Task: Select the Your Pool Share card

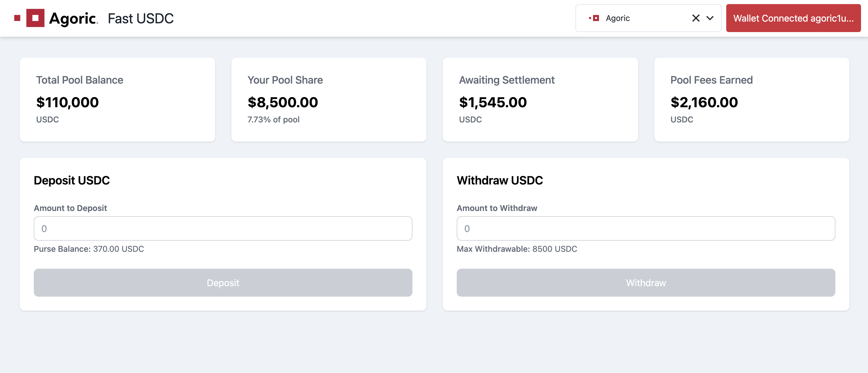Action: 329,99
